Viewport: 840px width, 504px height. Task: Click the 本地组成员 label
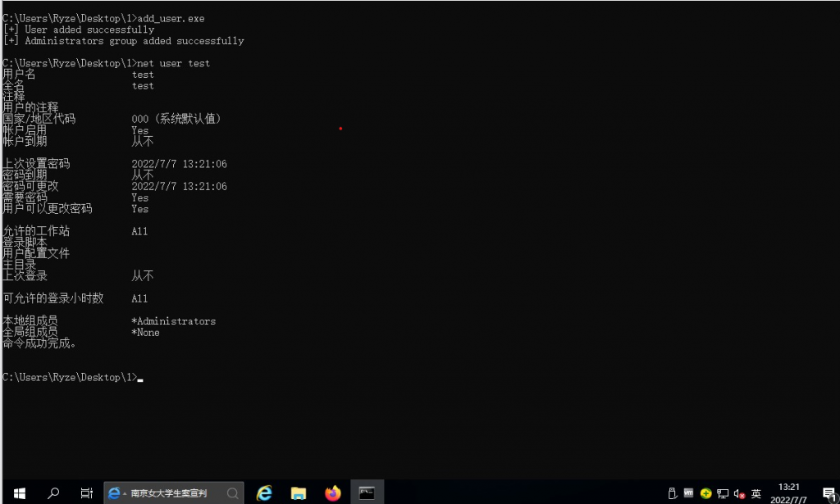tap(30, 320)
